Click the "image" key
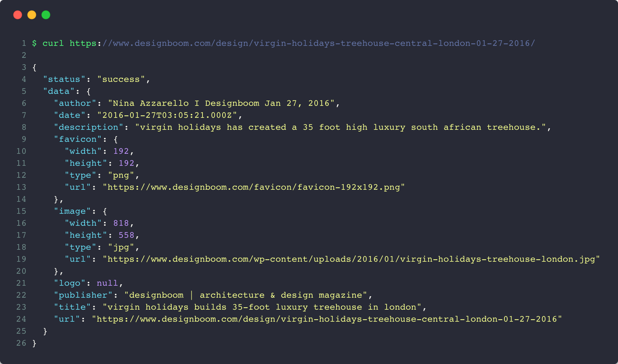This screenshot has width=618, height=364. [72, 211]
